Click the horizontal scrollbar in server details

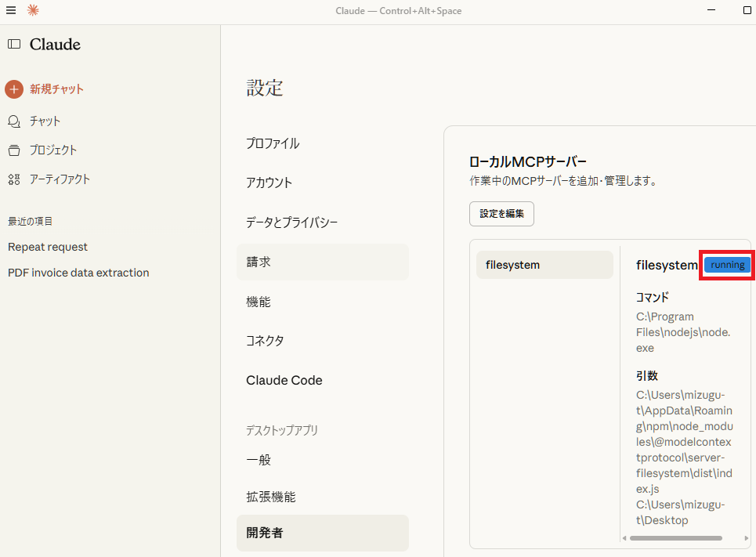click(675, 538)
